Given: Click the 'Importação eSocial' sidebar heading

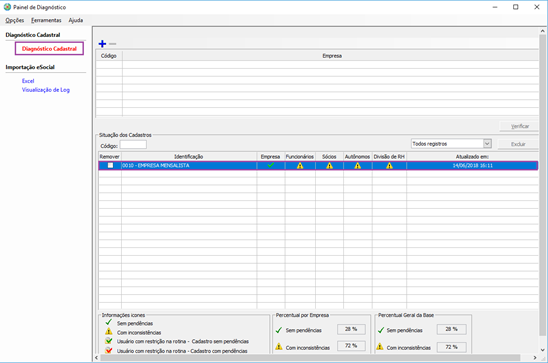Looking at the screenshot, I should pos(30,67).
